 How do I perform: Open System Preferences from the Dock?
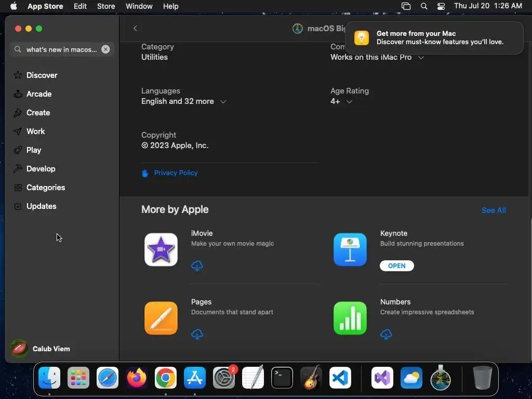[x=224, y=378]
